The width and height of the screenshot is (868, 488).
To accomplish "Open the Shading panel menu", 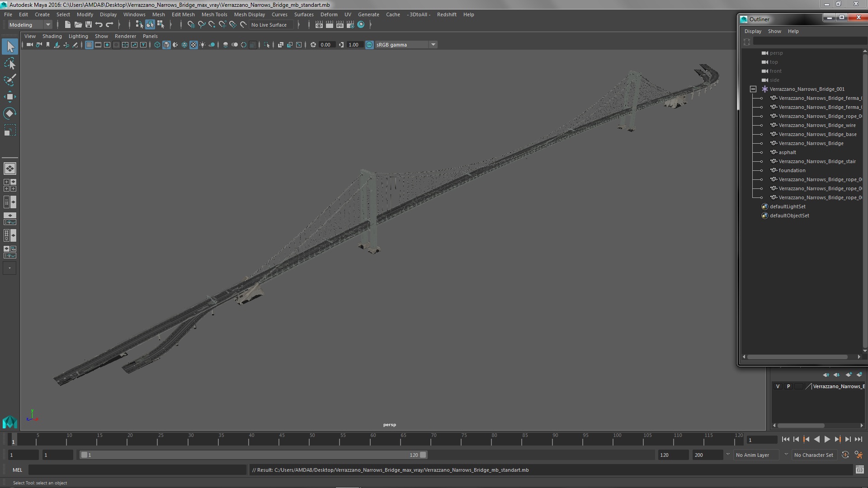I will click(x=52, y=36).
